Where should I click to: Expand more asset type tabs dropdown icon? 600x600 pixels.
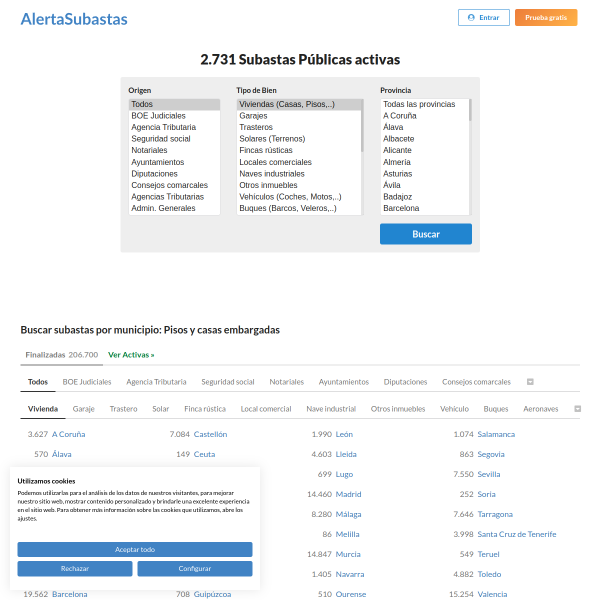578,409
